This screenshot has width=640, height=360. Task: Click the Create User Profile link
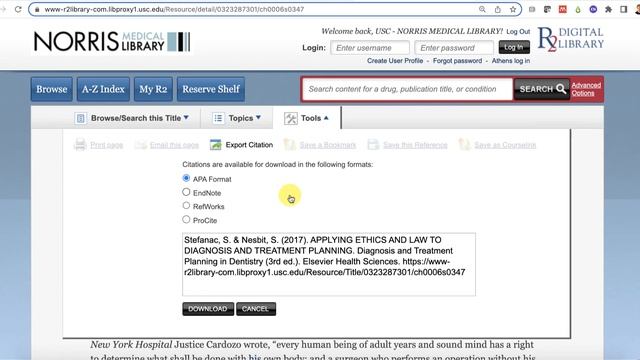coord(395,61)
